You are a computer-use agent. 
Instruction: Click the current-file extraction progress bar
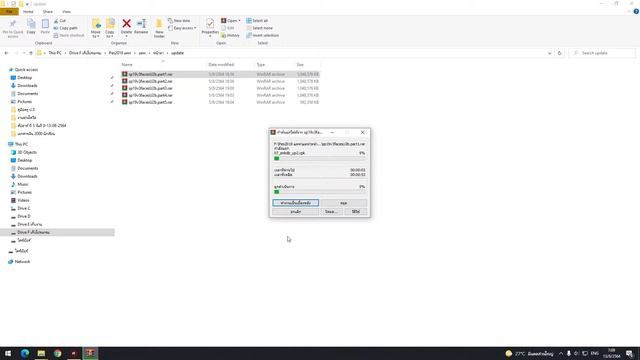(320, 158)
